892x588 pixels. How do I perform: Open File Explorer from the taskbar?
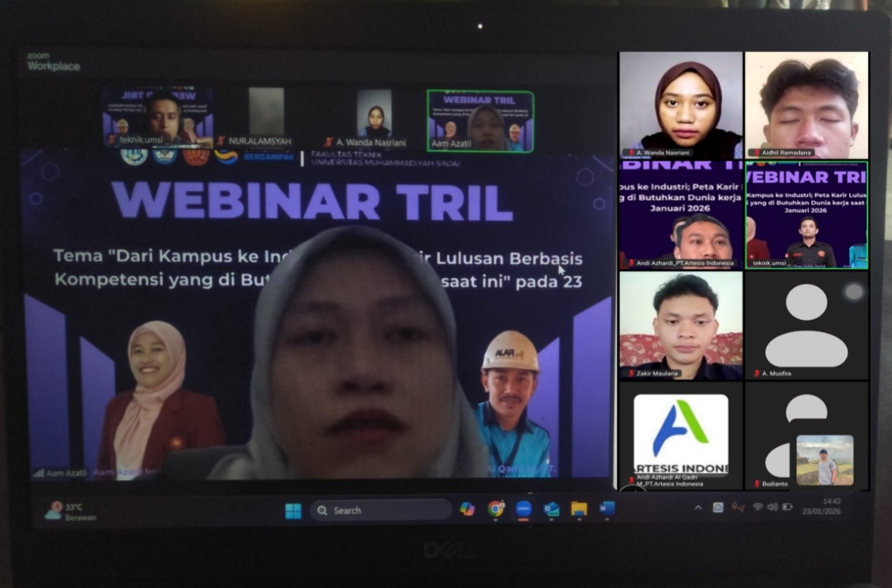(x=579, y=509)
